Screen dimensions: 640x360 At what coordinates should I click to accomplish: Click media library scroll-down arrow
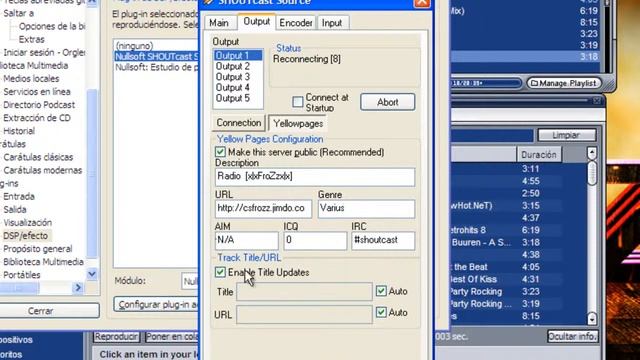592,318
